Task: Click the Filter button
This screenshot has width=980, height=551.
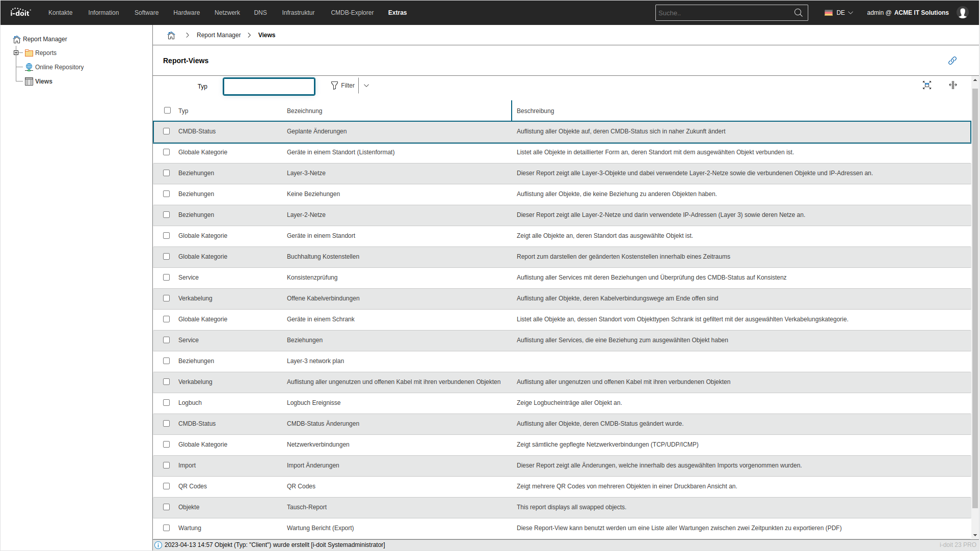Action: (343, 86)
